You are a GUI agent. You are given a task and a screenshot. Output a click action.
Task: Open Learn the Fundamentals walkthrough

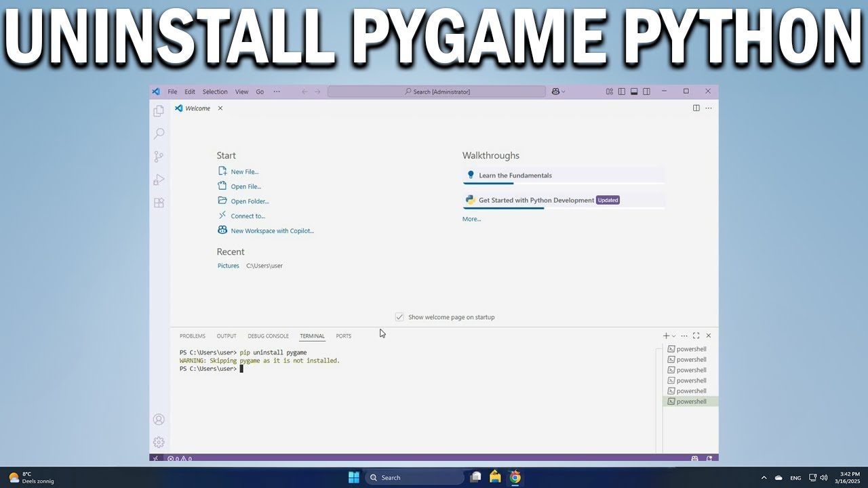564,176
